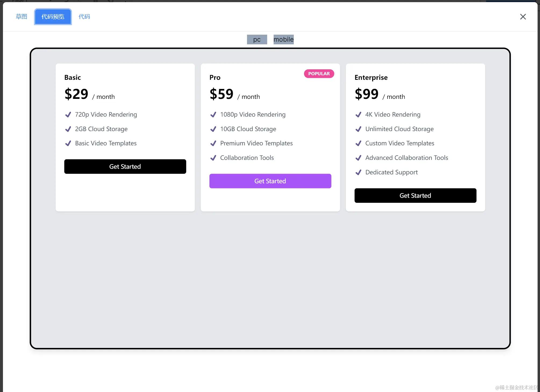The height and width of the screenshot is (392, 540).
Task: Click the Enterprise plan heading
Action: 371,78
